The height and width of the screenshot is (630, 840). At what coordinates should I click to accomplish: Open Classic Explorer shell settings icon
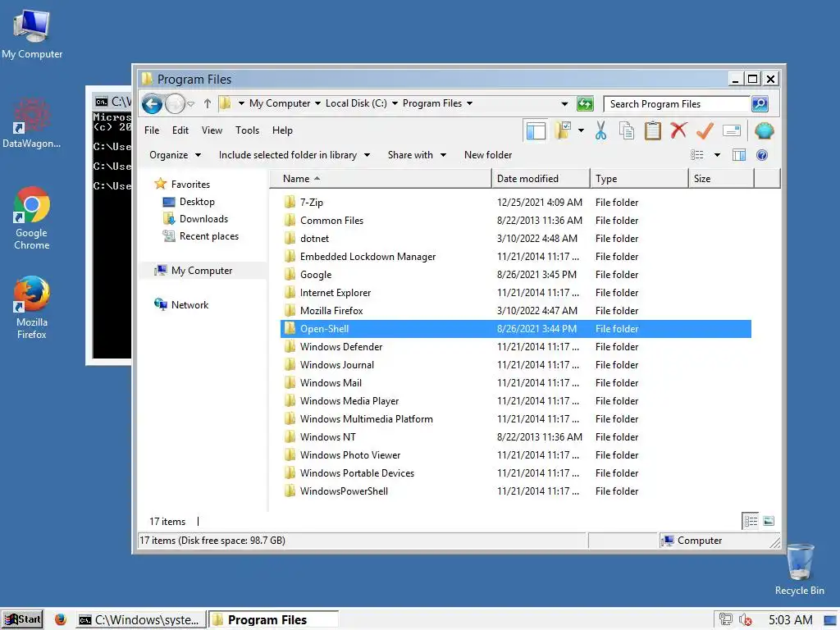[x=764, y=130]
